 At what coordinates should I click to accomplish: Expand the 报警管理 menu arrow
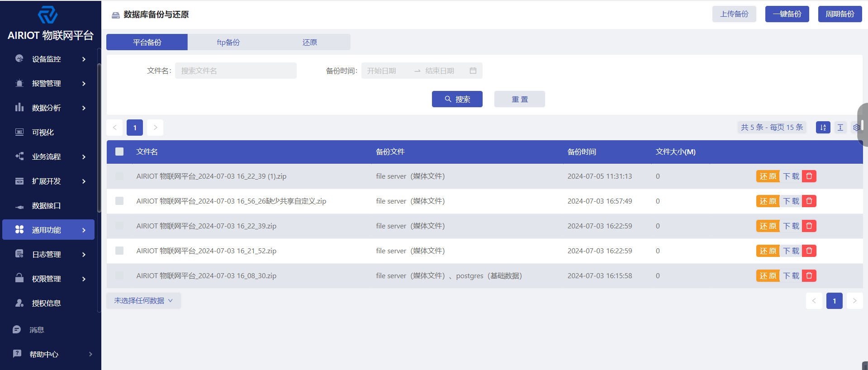click(x=84, y=83)
